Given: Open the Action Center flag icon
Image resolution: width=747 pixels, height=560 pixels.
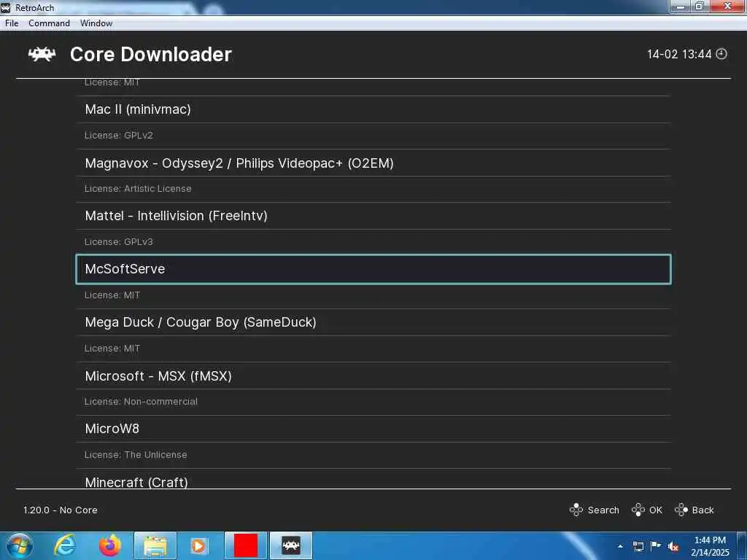Looking at the screenshot, I should [656, 545].
